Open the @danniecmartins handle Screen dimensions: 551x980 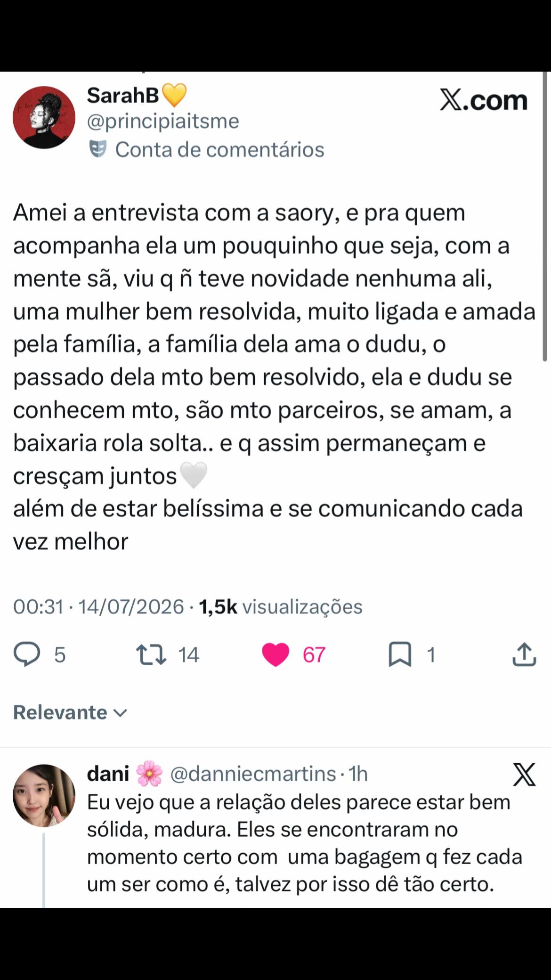[x=253, y=774]
